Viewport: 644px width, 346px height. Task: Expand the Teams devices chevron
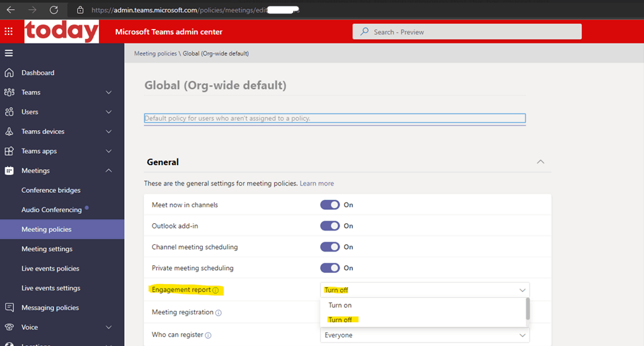tap(108, 131)
